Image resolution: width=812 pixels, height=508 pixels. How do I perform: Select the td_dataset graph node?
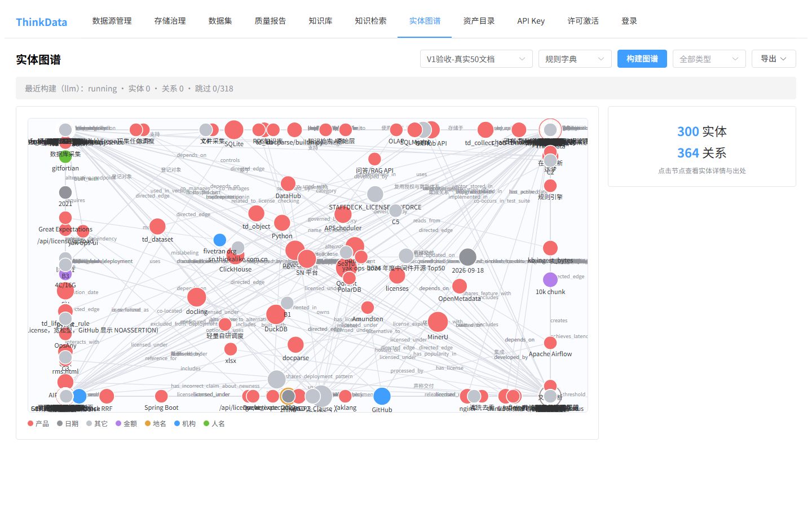[157, 226]
